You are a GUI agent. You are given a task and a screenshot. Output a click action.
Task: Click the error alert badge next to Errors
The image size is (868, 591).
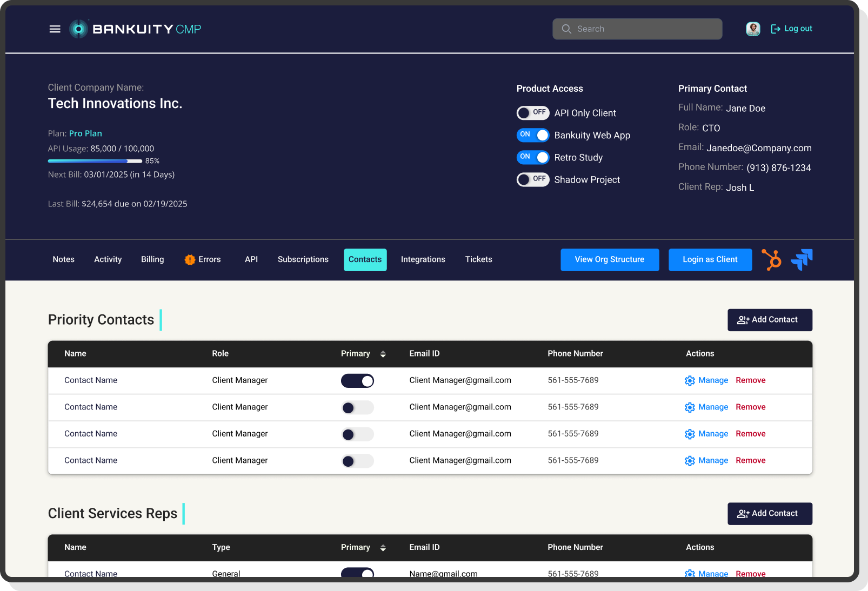coord(190,260)
